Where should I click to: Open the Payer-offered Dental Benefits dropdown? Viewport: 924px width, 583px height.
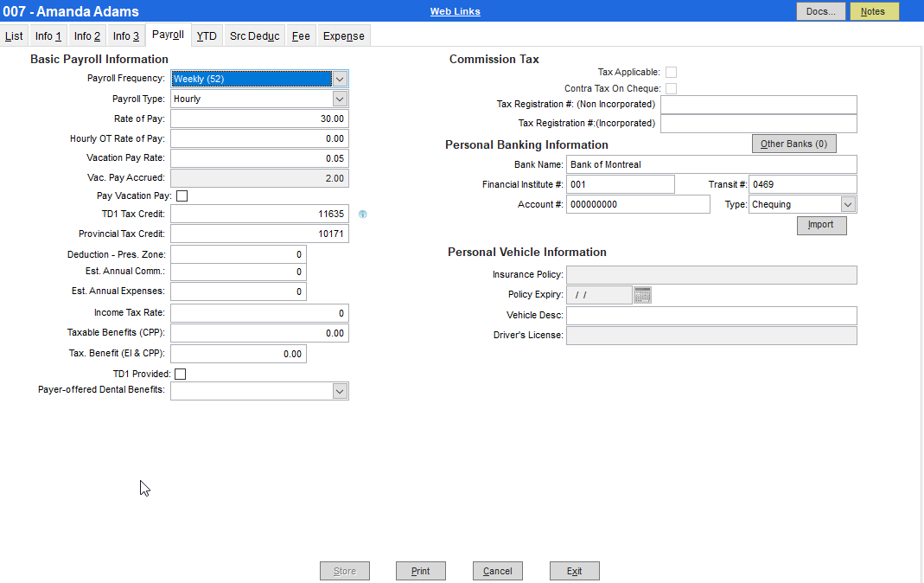(x=340, y=391)
